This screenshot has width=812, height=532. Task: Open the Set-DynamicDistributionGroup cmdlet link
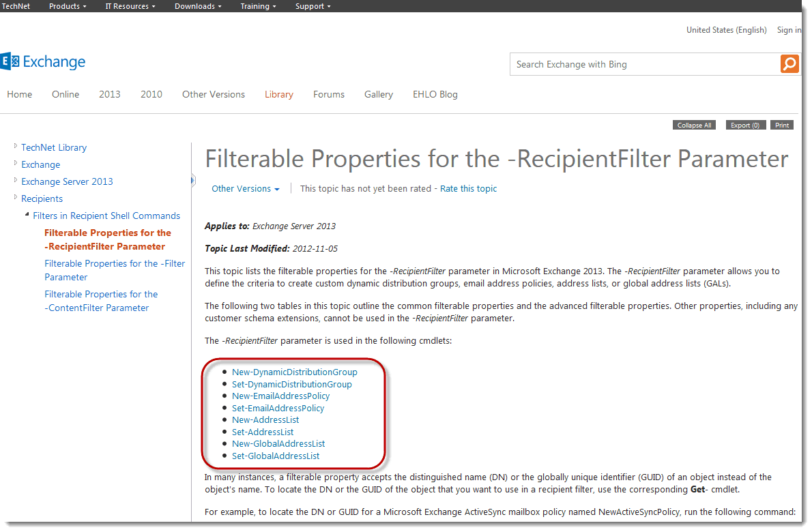(291, 385)
